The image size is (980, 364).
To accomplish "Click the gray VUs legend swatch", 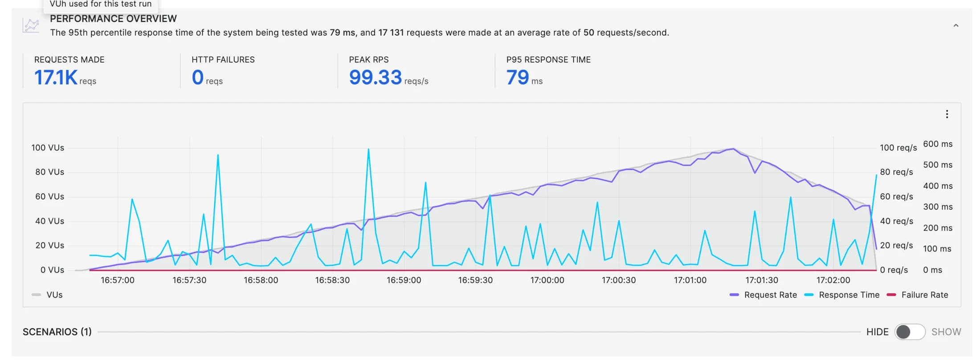I will click(37, 295).
